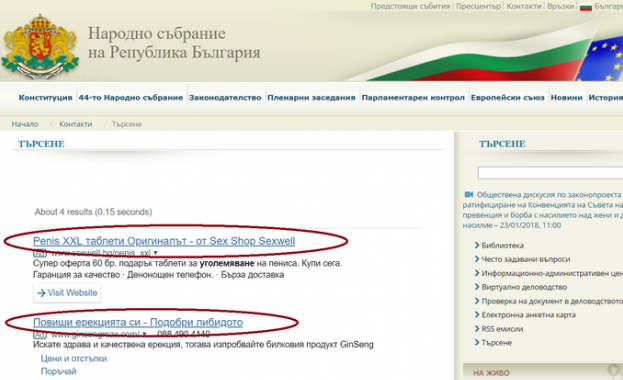The image size is (623, 380).
Task: Open the История menu item
Action: click(x=606, y=98)
